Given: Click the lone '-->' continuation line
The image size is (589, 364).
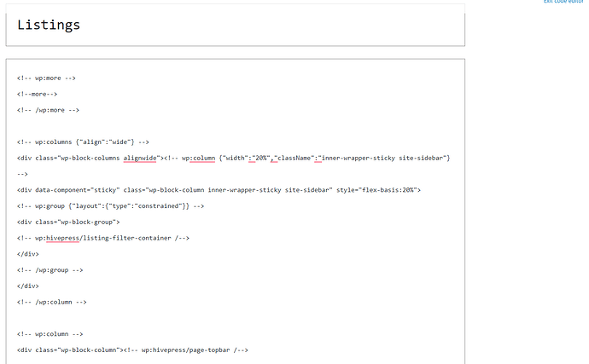Looking at the screenshot, I should [22, 174].
